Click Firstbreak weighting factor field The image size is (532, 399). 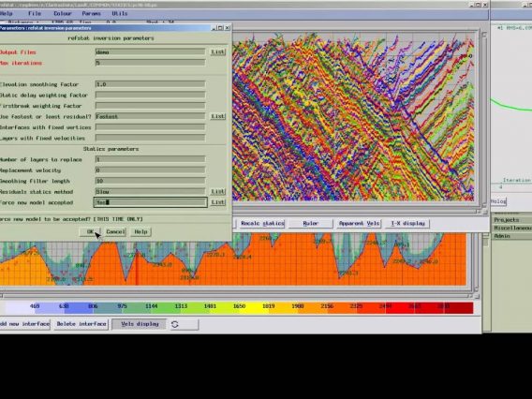(x=150, y=106)
